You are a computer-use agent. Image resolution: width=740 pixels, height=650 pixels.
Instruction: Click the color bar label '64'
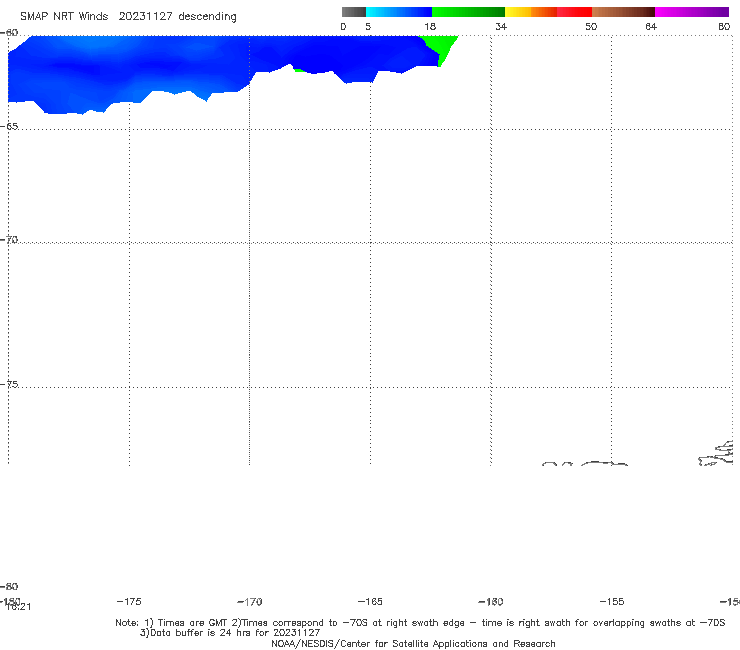651,27
